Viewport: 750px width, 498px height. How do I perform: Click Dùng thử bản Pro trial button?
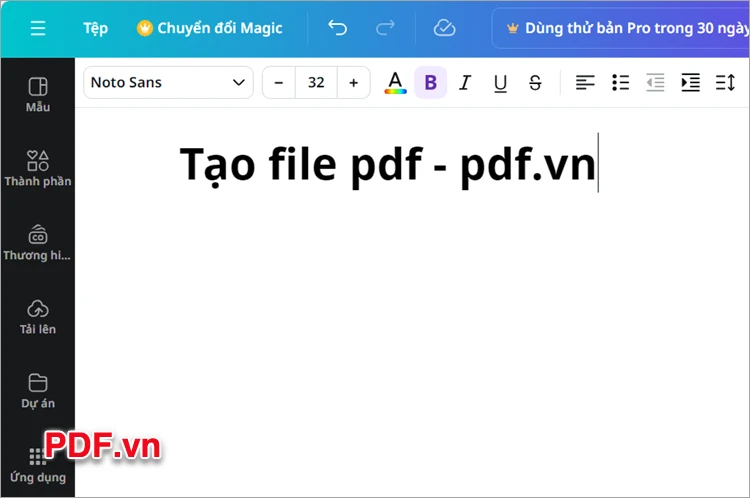click(x=621, y=28)
